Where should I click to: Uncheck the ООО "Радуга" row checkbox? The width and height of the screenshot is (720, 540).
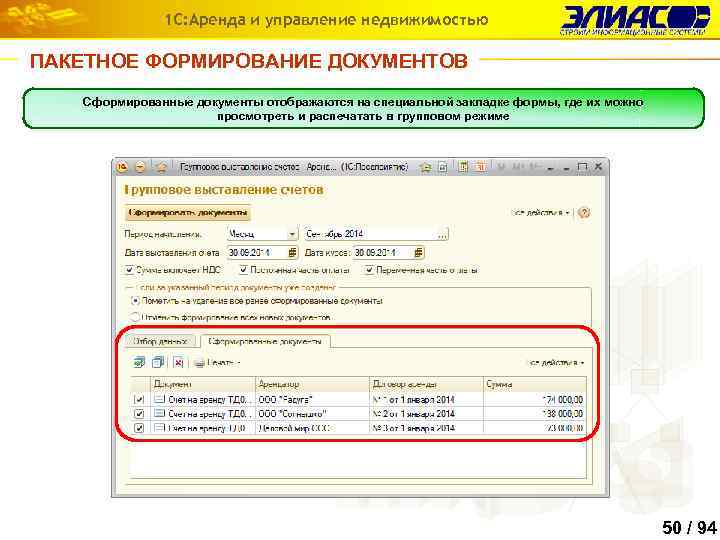139,399
